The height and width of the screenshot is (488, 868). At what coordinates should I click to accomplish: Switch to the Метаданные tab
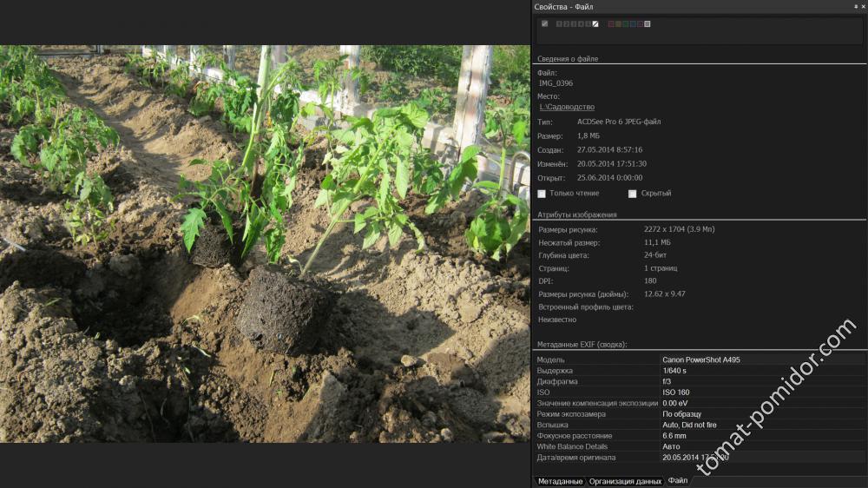point(559,481)
